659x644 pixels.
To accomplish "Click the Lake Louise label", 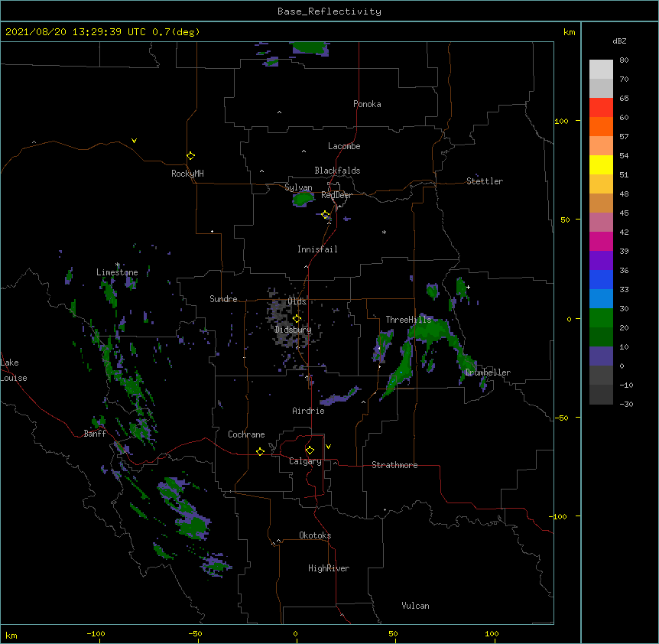I will click(x=14, y=370).
